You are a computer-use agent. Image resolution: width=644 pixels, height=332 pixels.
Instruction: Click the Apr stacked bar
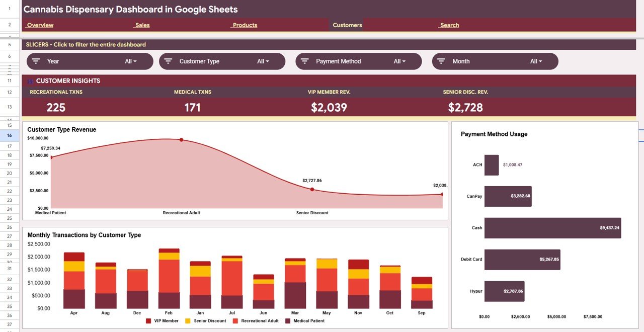pos(74,280)
